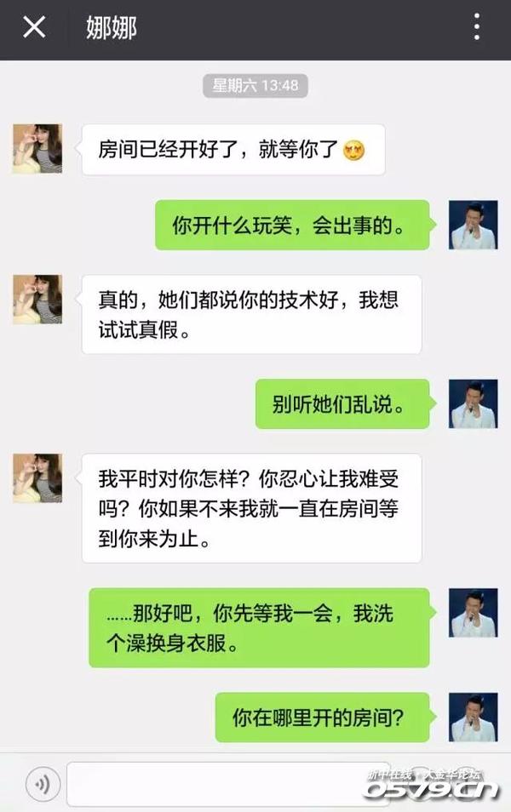
Task: Open the three-dot more options menu
Action: (x=477, y=27)
